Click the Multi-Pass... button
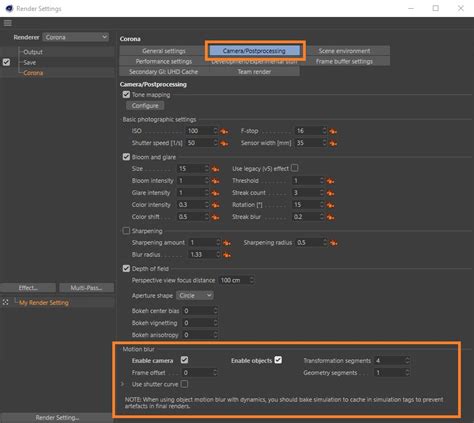 pos(86,288)
